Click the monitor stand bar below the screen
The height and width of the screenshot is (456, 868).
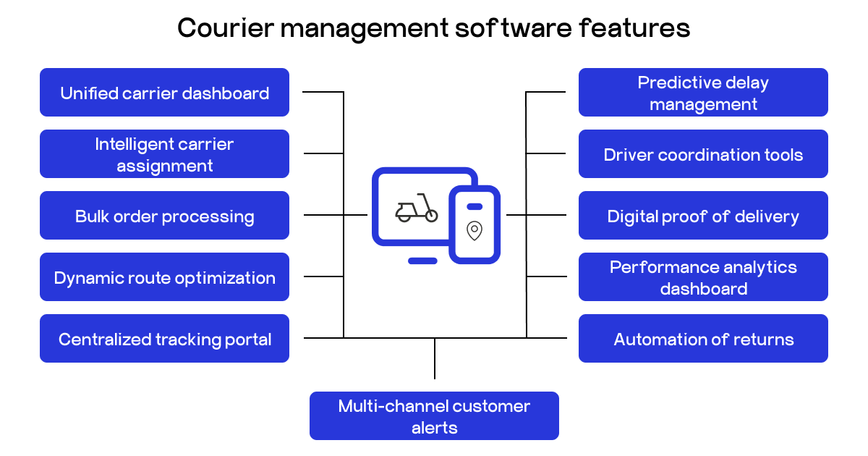click(422, 261)
